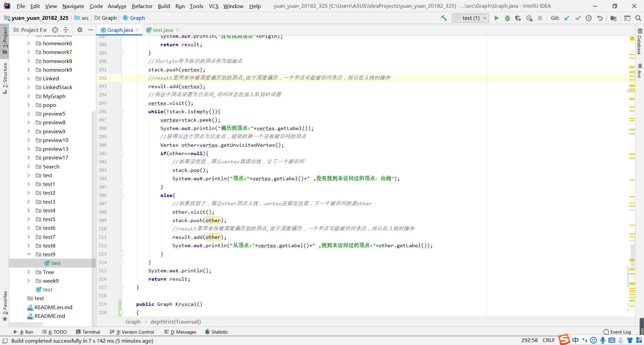This screenshot has width=644, height=345.
Task: Click the CRLF line separator indicator
Action: click(x=549, y=340)
